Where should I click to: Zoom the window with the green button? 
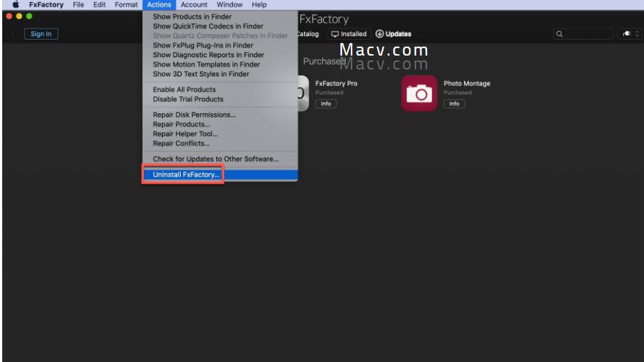pyautogui.click(x=29, y=16)
